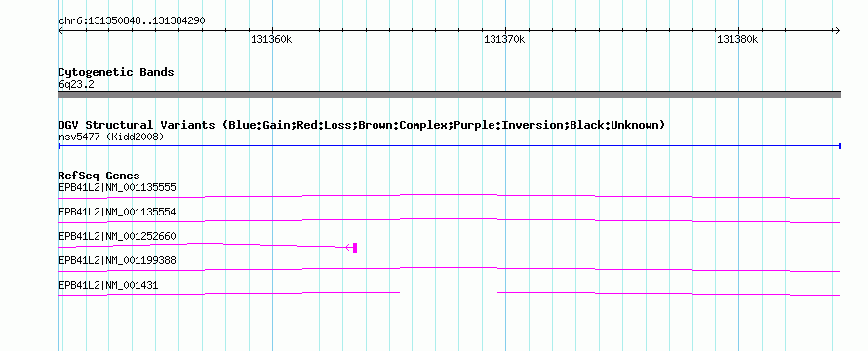
Task: Click the NM_001135555 magenta gene line
Action: coord(449,196)
